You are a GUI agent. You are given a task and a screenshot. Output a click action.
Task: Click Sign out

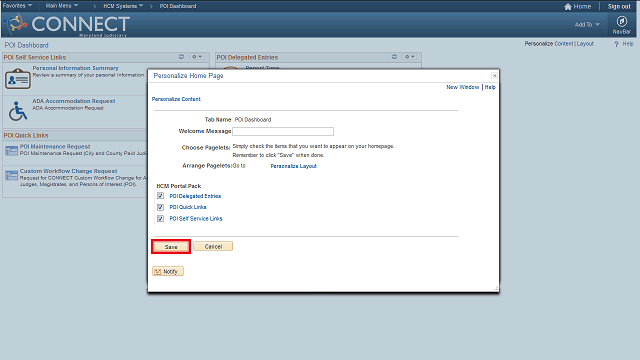coord(619,7)
